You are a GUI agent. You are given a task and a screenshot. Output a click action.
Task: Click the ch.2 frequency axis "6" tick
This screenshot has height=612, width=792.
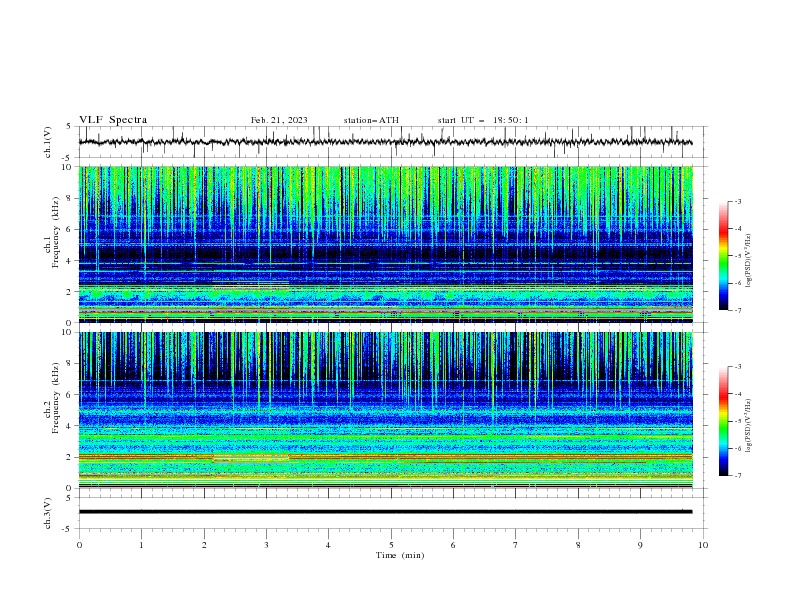click(69, 395)
